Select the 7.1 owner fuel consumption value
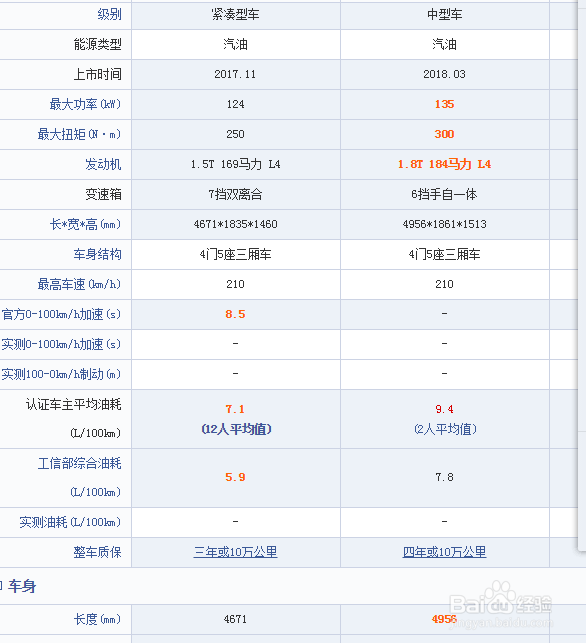Viewport: 586px width, 643px height. [x=235, y=409]
